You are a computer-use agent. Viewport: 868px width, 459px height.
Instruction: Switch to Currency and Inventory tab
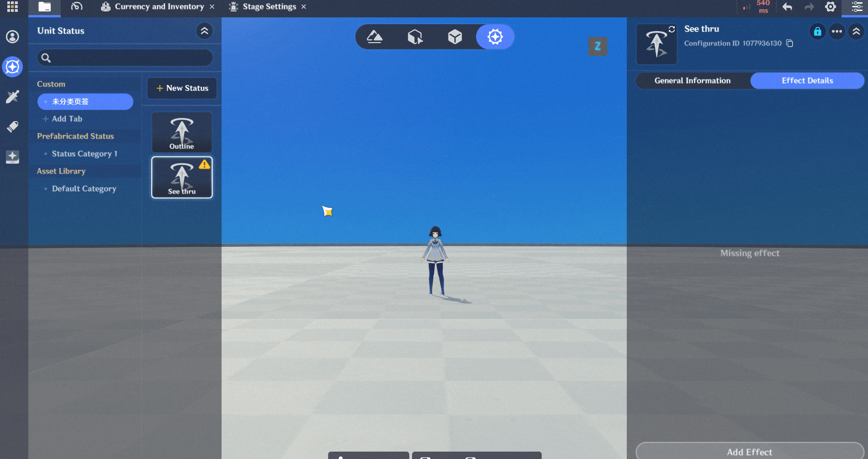(153, 6)
